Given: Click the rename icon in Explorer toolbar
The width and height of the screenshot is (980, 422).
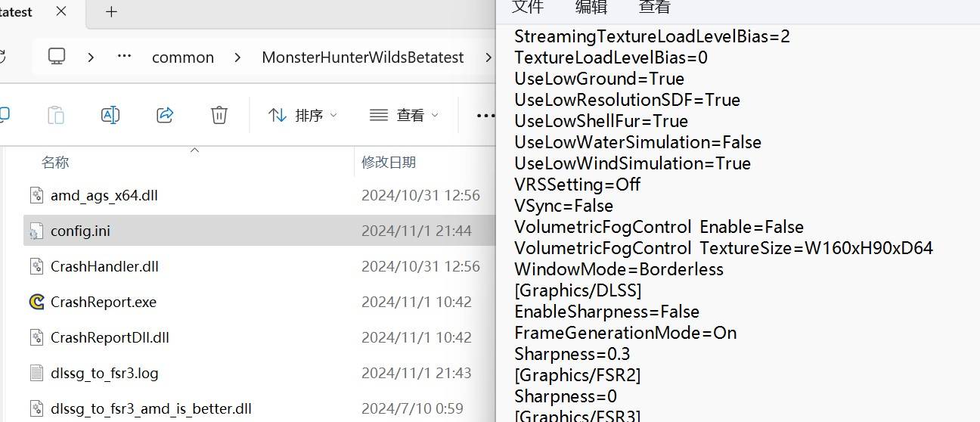Looking at the screenshot, I should pyautogui.click(x=110, y=115).
